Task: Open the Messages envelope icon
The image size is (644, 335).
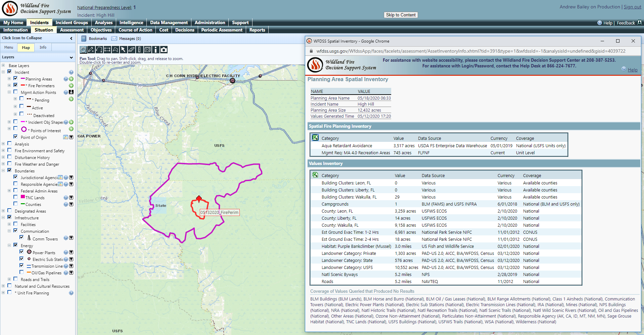Action: tap(114, 39)
